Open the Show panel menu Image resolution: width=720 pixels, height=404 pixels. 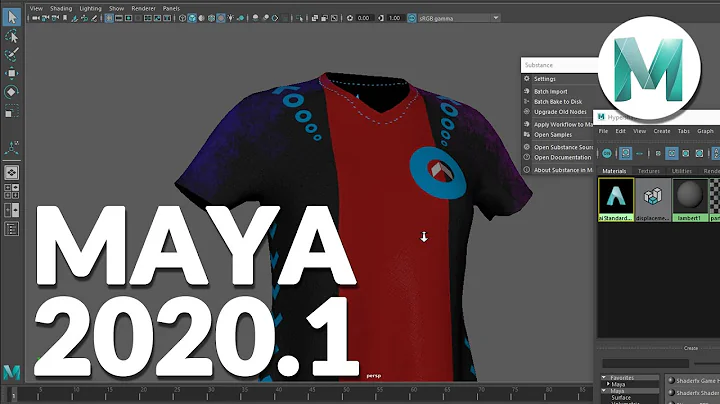[117, 8]
